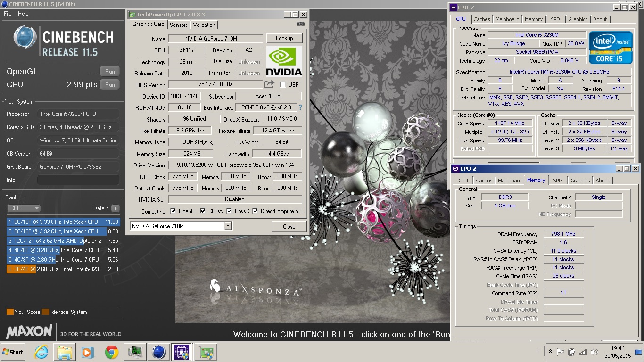Click the Driver Version field in GPU-Z
This screenshot has width=644, height=362.
[x=235, y=165]
